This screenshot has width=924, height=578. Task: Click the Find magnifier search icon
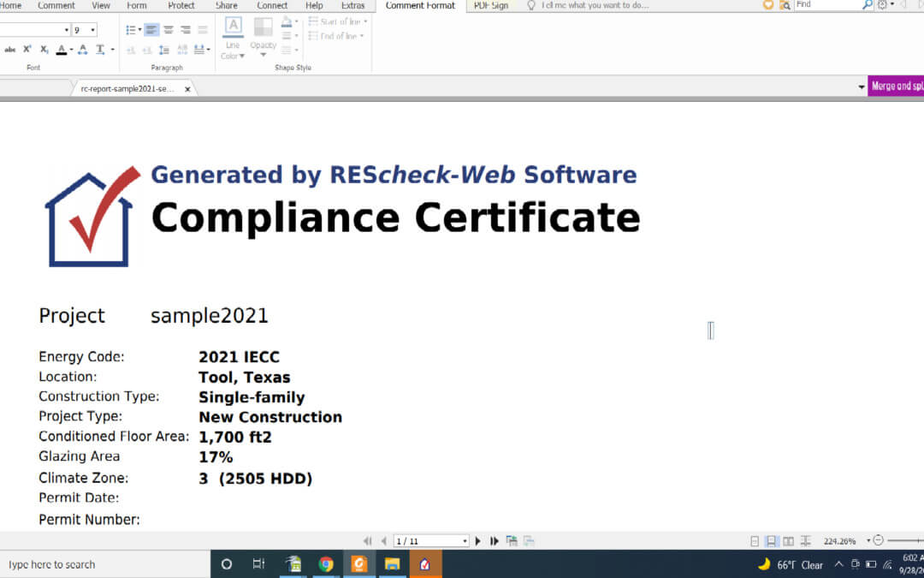click(x=867, y=5)
